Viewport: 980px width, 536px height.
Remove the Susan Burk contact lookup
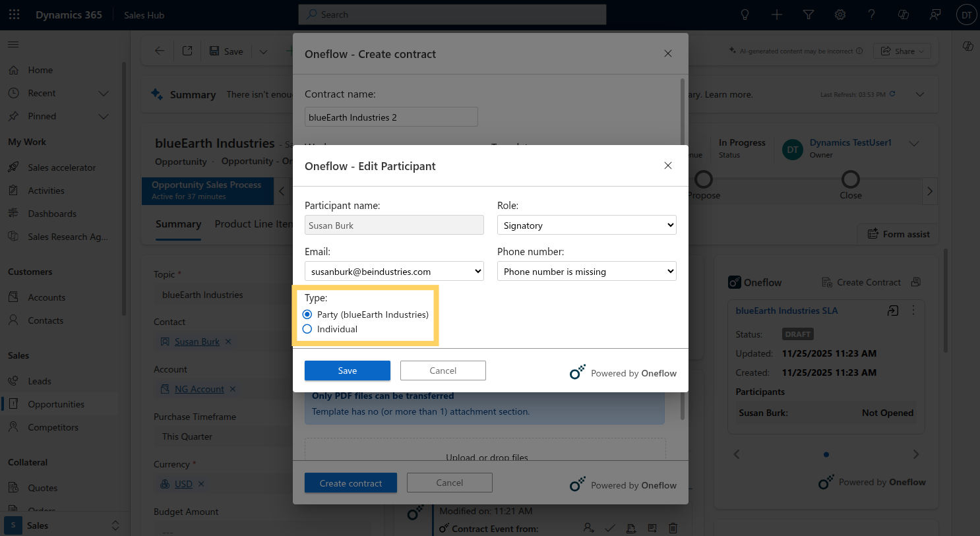coord(228,342)
